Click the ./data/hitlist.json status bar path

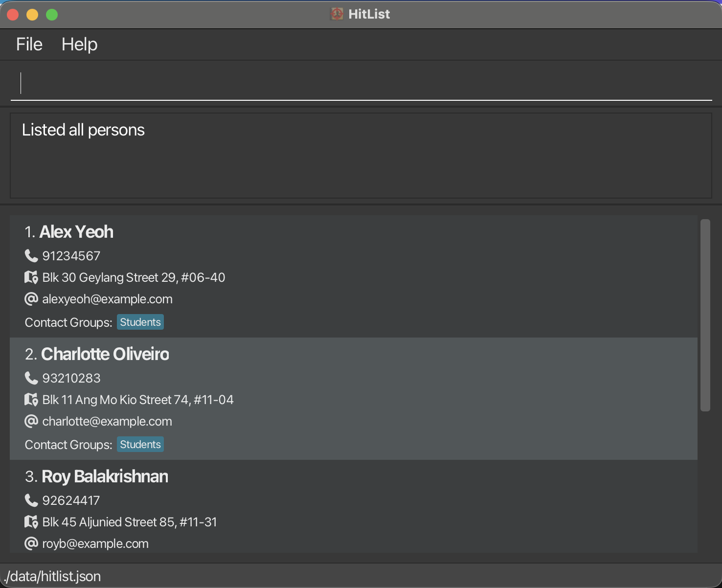pos(52,576)
